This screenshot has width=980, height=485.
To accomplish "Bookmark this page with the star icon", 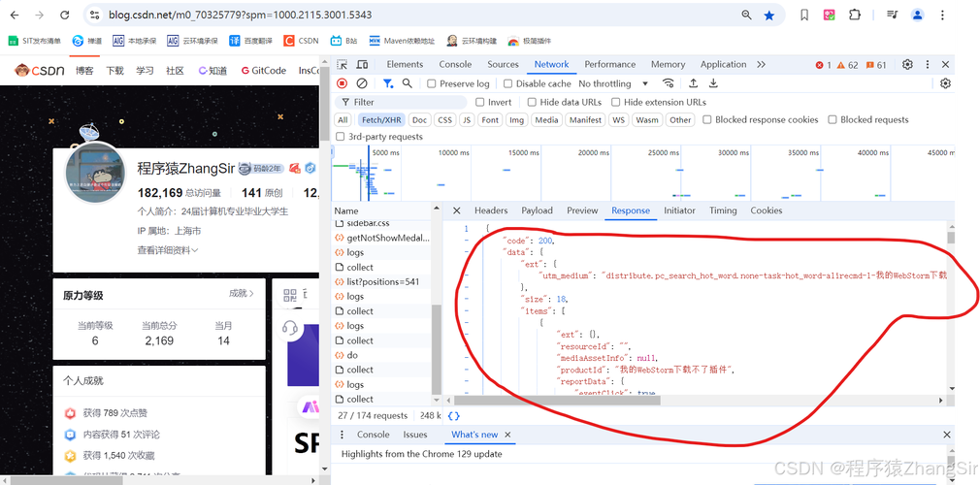I will (769, 16).
